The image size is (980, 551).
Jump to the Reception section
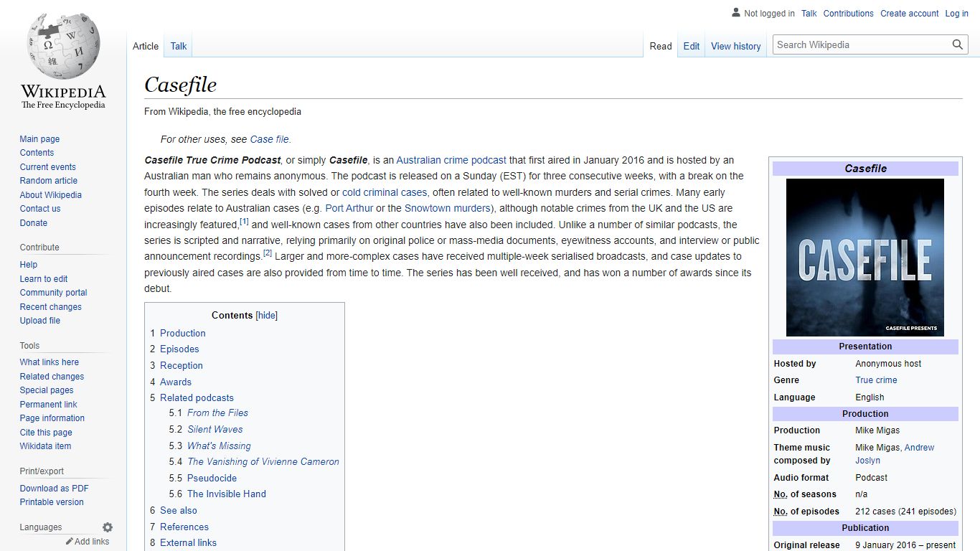[x=181, y=365]
